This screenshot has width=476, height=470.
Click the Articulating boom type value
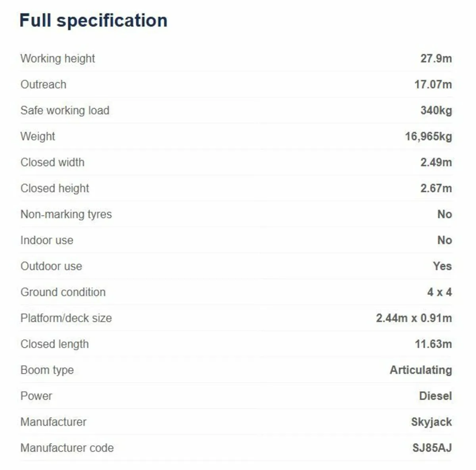[420, 370]
